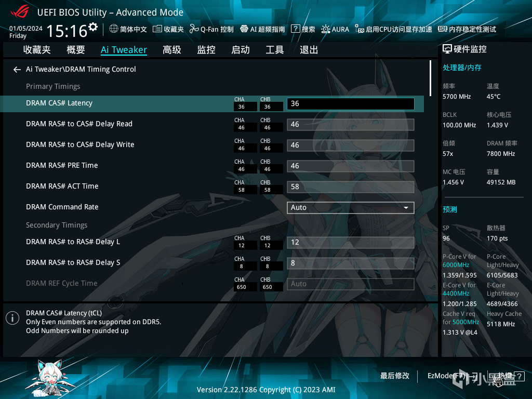The height and width of the screenshot is (399, 532).
Task: Click the CHB 650 value for REF Cycle Time
Action: tap(271, 287)
